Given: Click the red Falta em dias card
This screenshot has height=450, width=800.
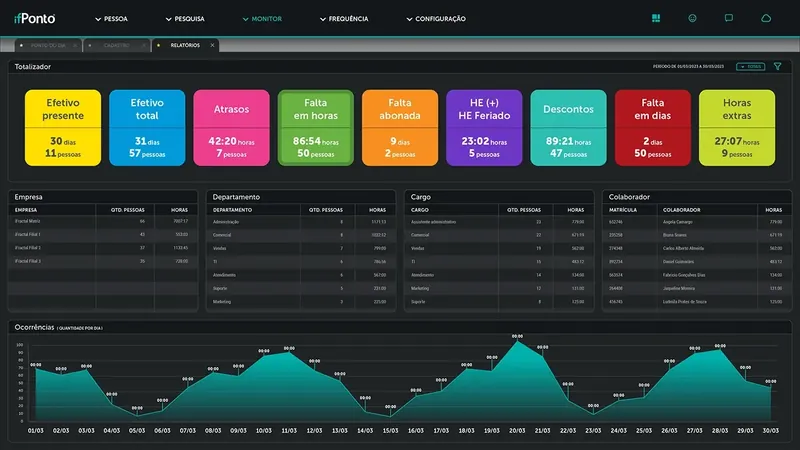Looking at the screenshot, I should (x=653, y=128).
